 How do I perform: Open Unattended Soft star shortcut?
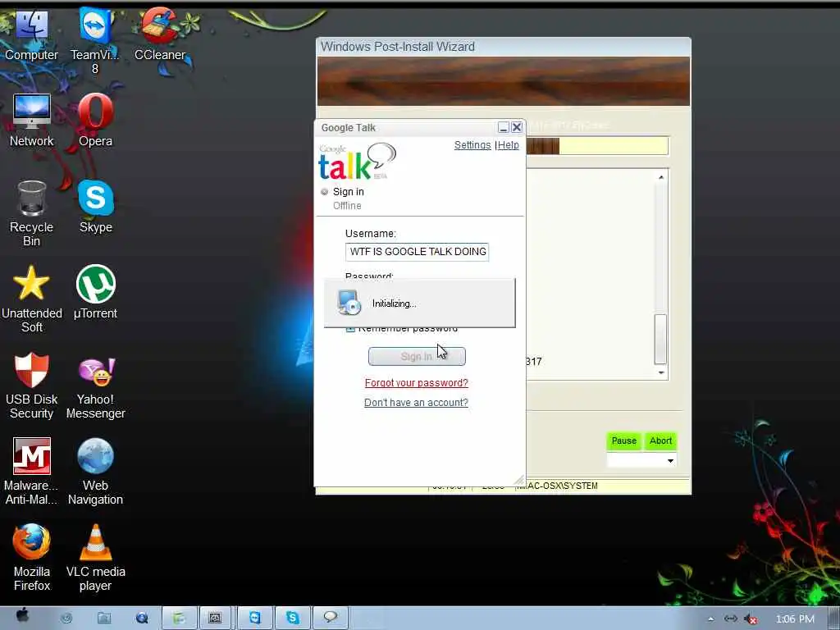point(32,299)
